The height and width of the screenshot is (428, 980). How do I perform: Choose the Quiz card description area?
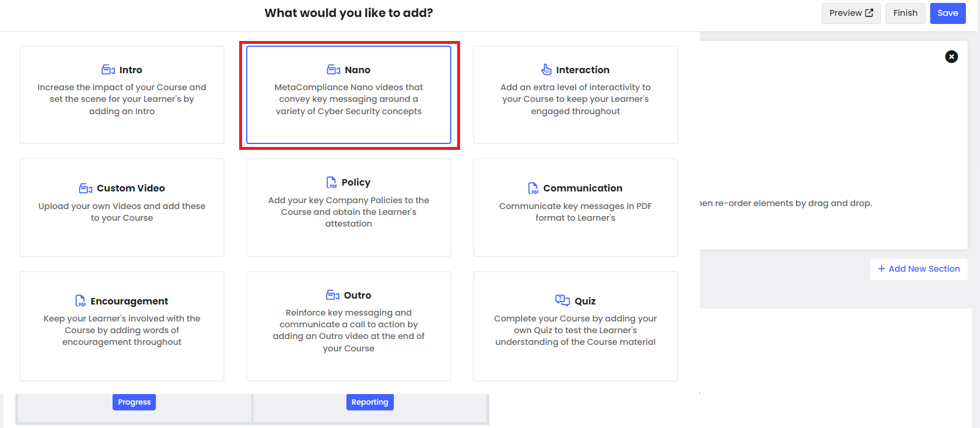click(x=576, y=330)
